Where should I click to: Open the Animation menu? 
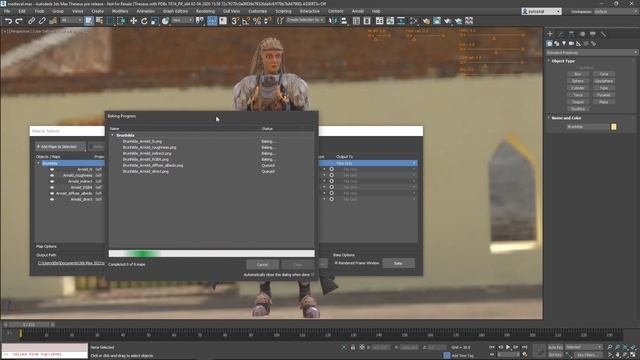coord(145,11)
